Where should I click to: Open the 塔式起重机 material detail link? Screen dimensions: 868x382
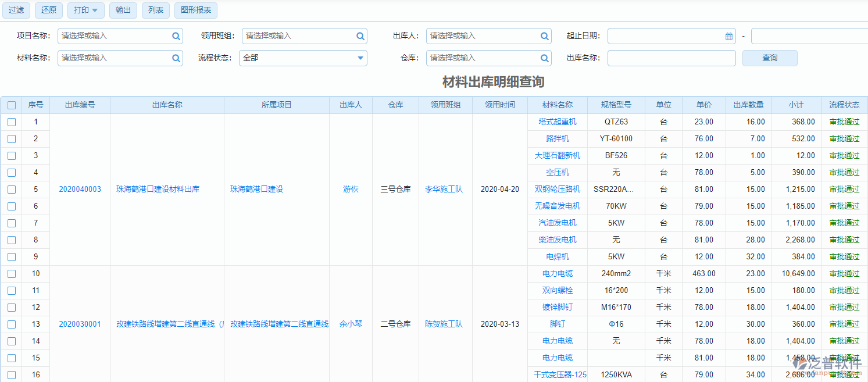pos(557,122)
